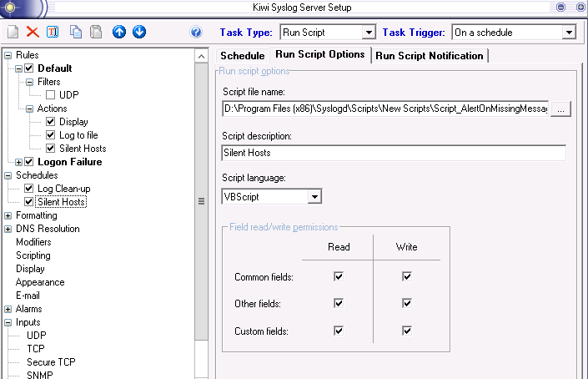Select the Display settings tree item

(30, 269)
